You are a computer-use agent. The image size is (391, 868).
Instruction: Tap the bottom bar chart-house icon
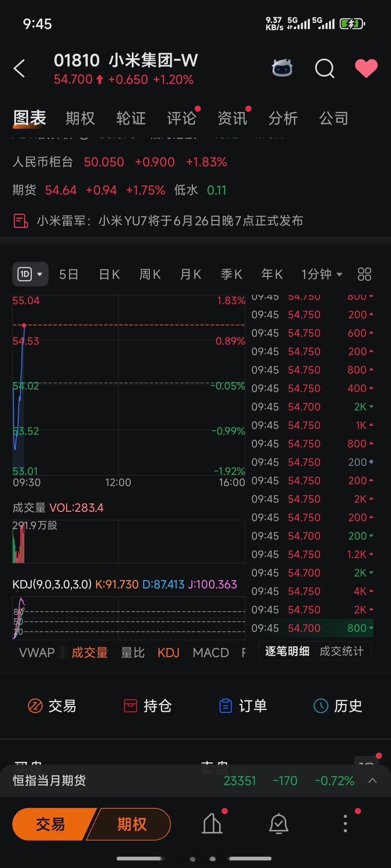tap(212, 824)
